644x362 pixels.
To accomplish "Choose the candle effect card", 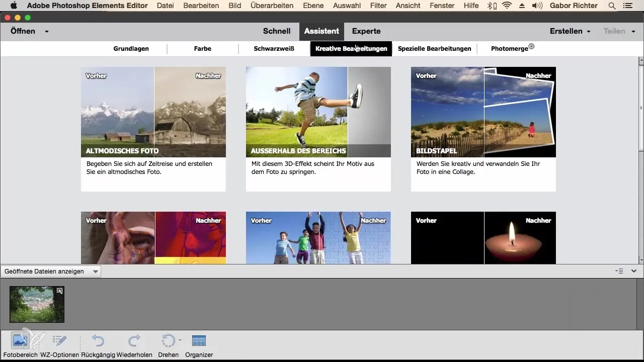I will coord(484,238).
